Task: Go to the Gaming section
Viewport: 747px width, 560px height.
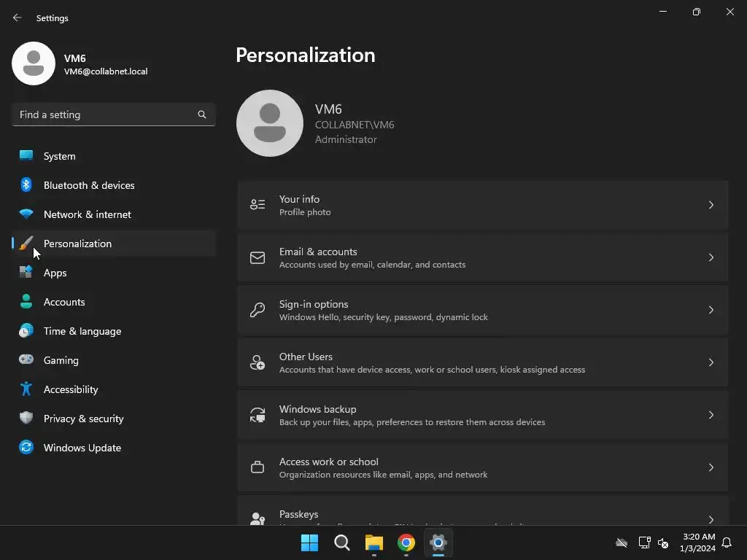Action: click(114, 360)
